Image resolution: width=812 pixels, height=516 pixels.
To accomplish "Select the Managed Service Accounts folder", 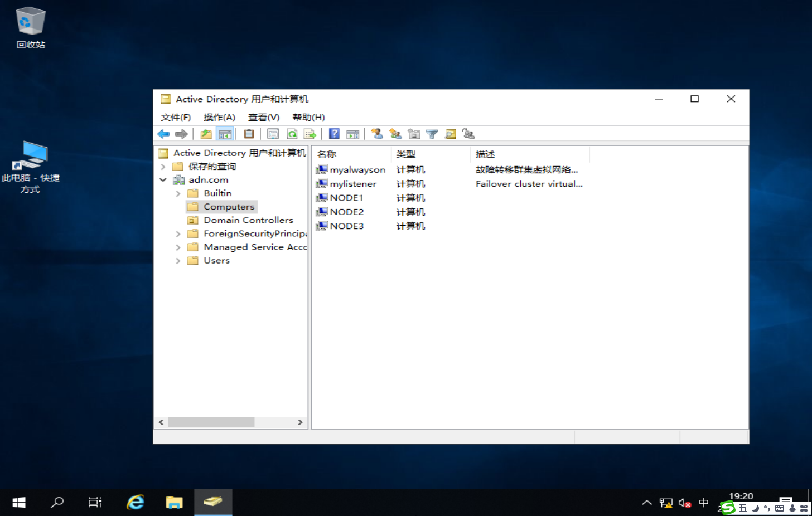I will coord(255,246).
